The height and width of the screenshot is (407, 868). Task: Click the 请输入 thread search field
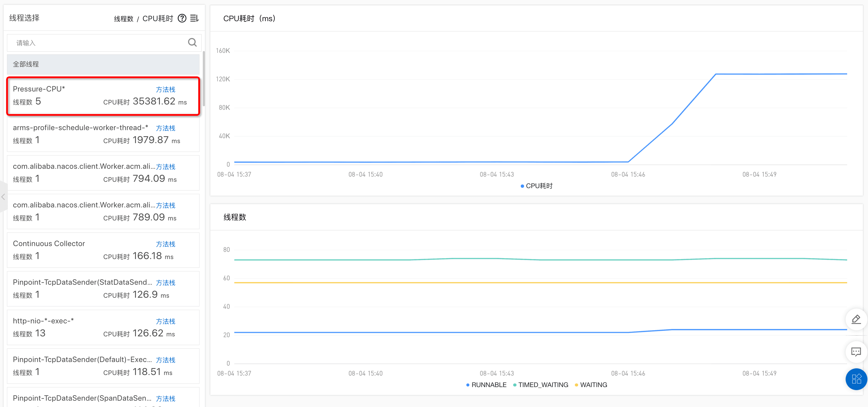pyautogui.click(x=98, y=43)
